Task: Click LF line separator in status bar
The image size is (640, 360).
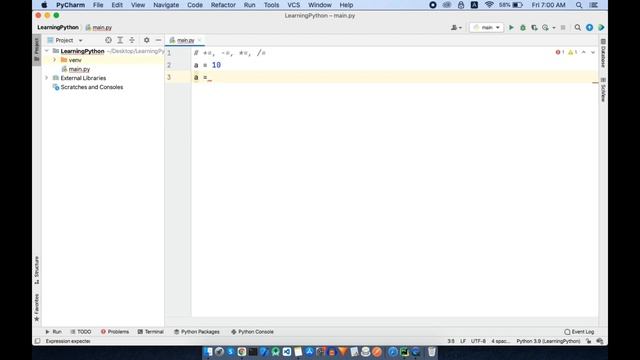Action: coord(463,341)
